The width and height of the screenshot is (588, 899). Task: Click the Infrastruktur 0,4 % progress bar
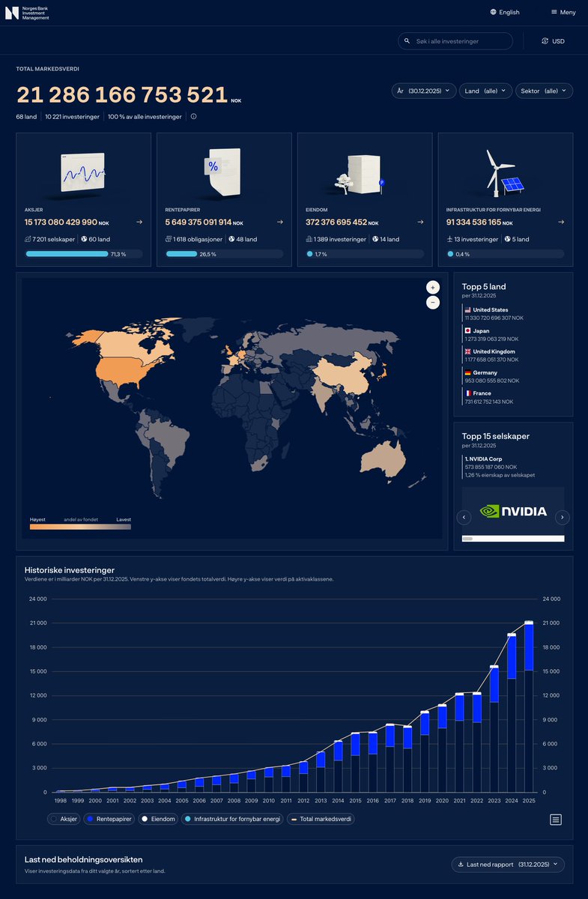coord(506,254)
